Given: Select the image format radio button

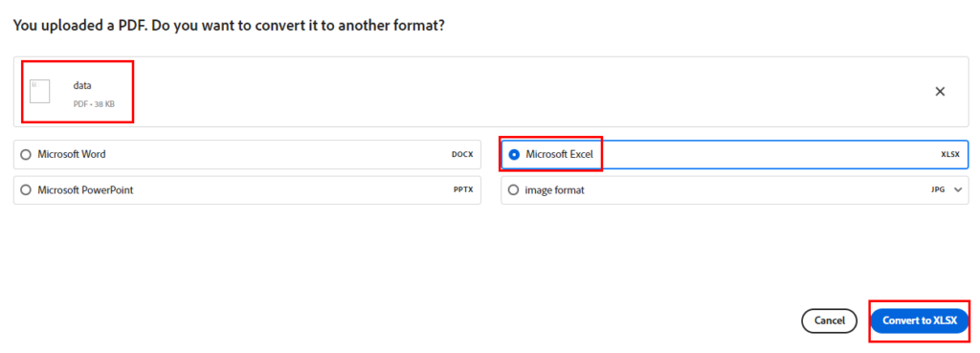Looking at the screenshot, I should (x=513, y=190).
